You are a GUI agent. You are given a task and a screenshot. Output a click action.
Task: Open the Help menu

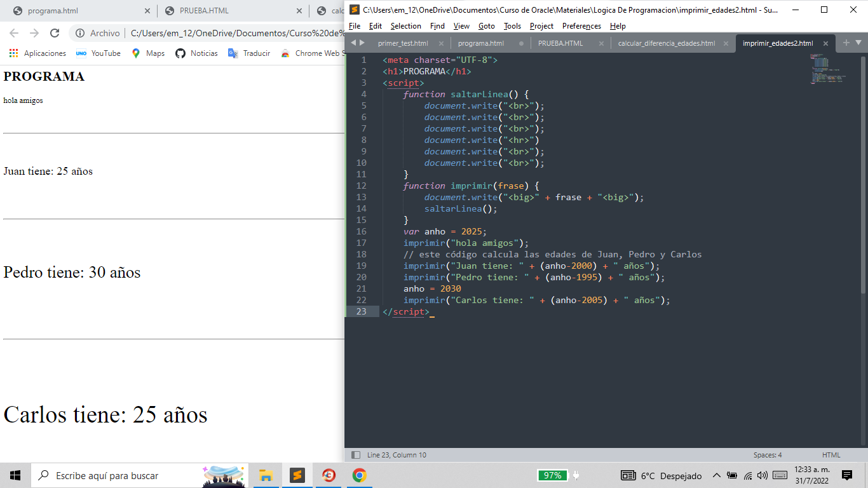pyautogui.click(x=618, y=26)
